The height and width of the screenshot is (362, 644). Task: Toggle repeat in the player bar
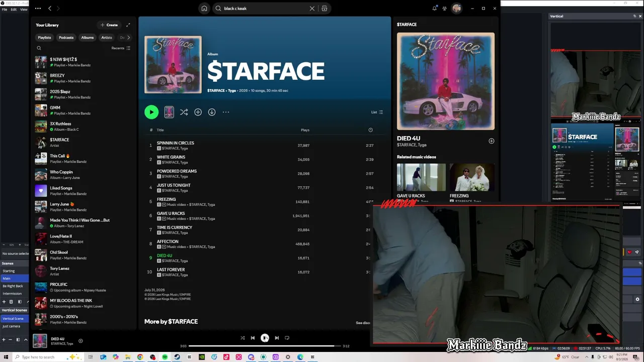tap(287, 338)
